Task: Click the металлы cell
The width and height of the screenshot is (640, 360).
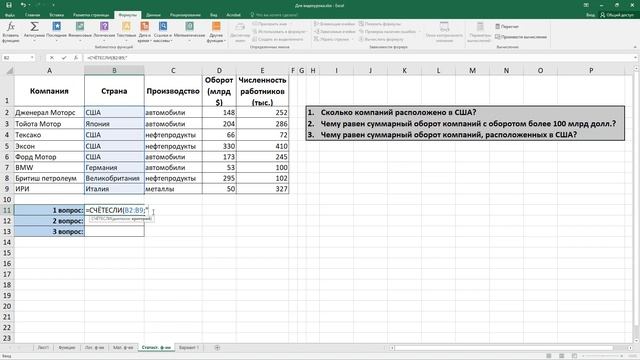Action: click(173, 189)
